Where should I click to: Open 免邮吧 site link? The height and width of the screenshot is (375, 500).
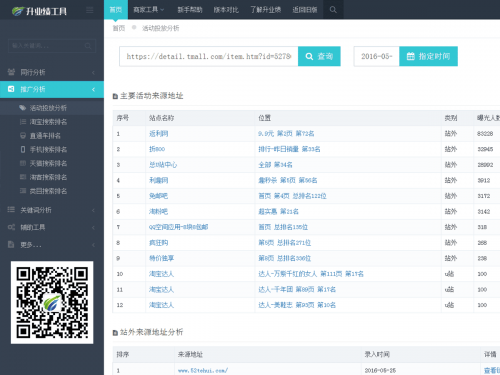coord(158,196)
